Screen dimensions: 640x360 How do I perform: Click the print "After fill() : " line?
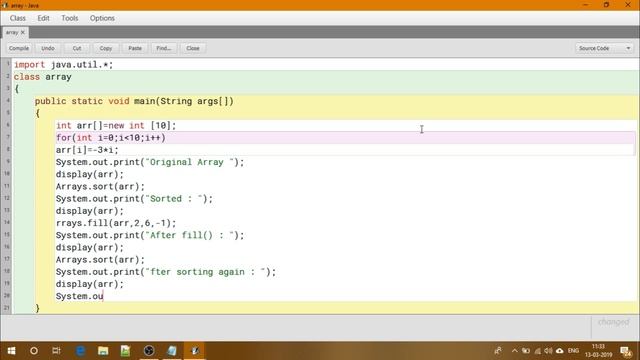150,236
